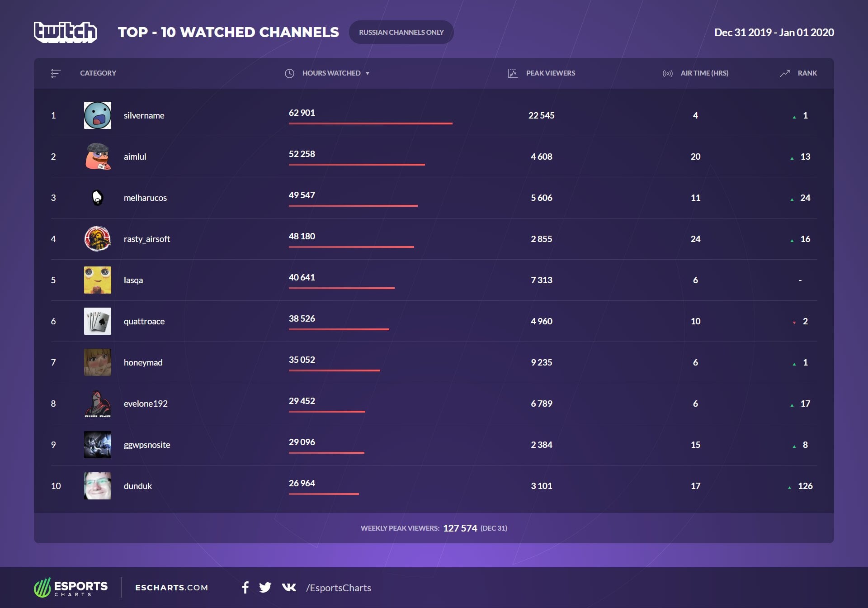Toggle the Russian Channels Only filter

tap(401, 32)
